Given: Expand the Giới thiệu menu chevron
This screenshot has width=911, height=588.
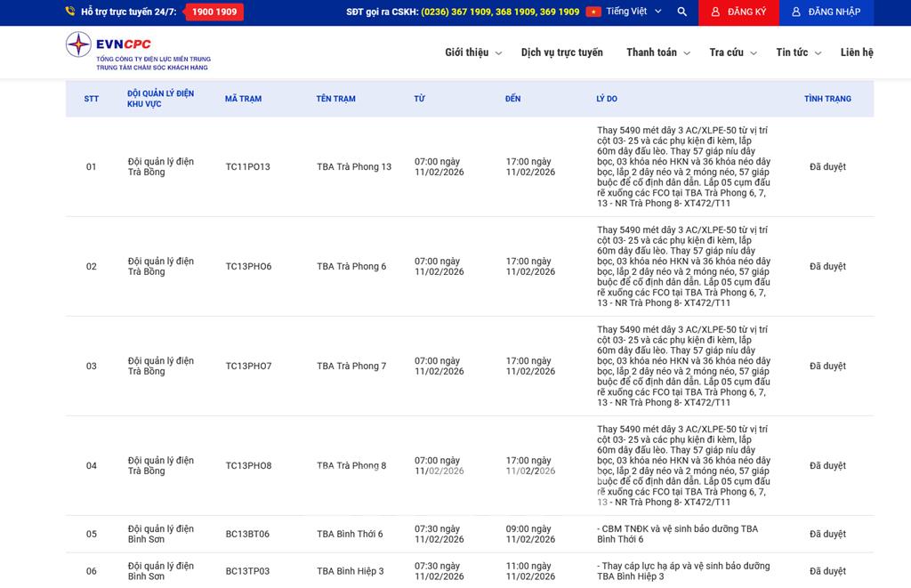Looking at the screenshot, I should (498, 53).
